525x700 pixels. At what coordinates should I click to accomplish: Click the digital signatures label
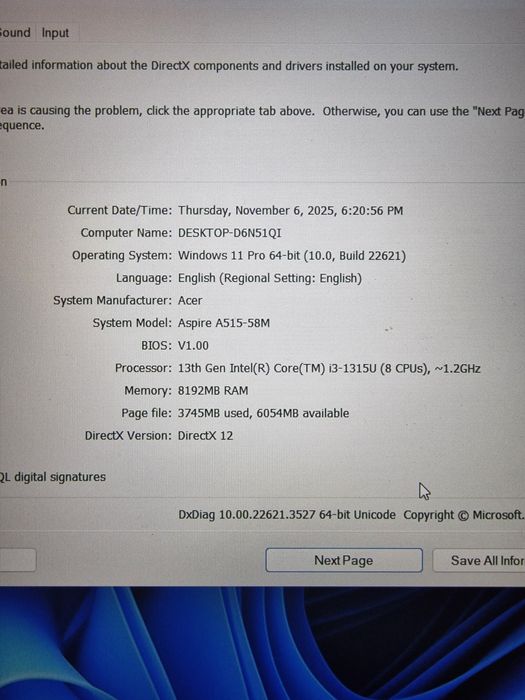(x=53, y=477)
